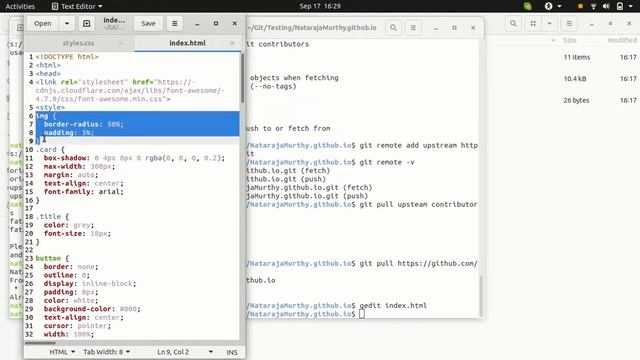Viewport: 640px width, 360px height.
Task: Open the Tab Width 8 dropdown
Action: 107,352
